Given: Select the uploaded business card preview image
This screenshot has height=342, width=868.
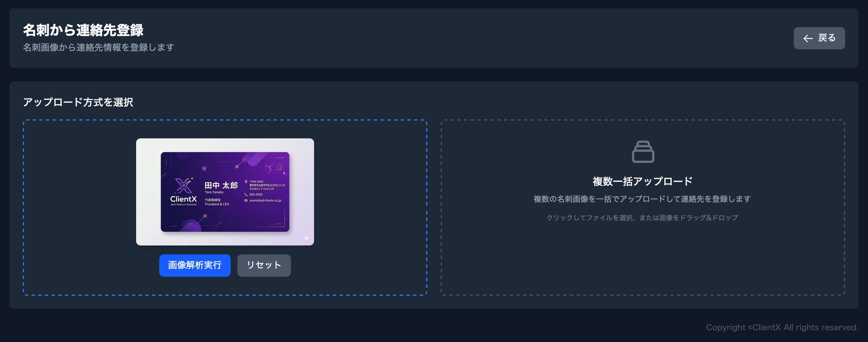Looking at the screenshot, I should [x=225, y=192].
